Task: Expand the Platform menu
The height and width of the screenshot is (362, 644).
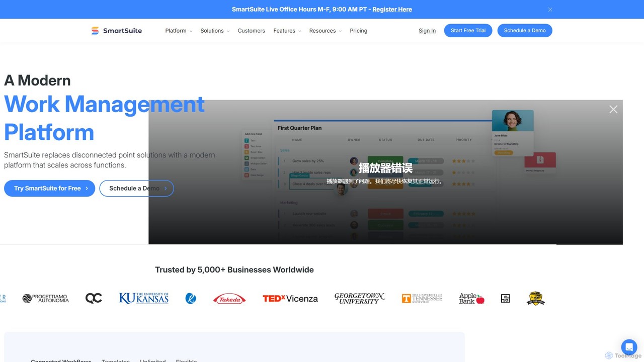Action: point(179,31)
